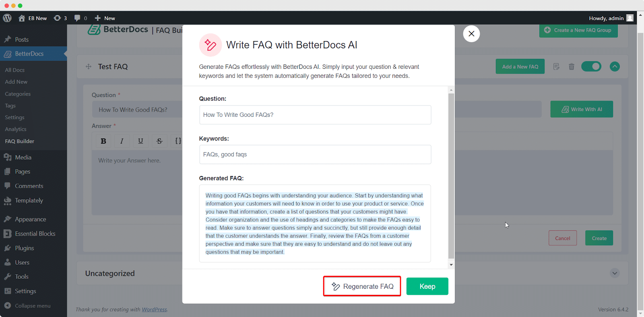Click the edit note icon beside the trash icon
Screen dimensions: 644x317
(556, 66)
